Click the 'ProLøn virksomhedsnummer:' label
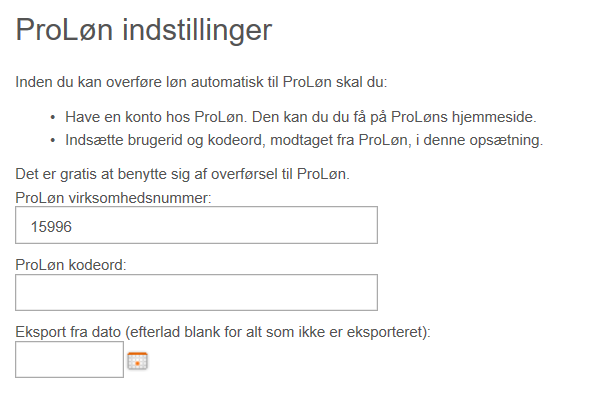Viewport: 598px width, 413px height. coord(113,198)
